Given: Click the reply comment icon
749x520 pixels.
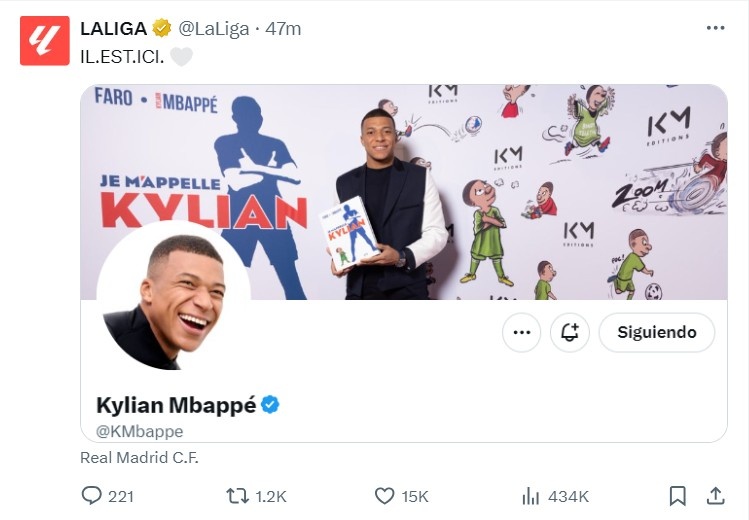Looking at the screenshot, I should tap(92, 495).
